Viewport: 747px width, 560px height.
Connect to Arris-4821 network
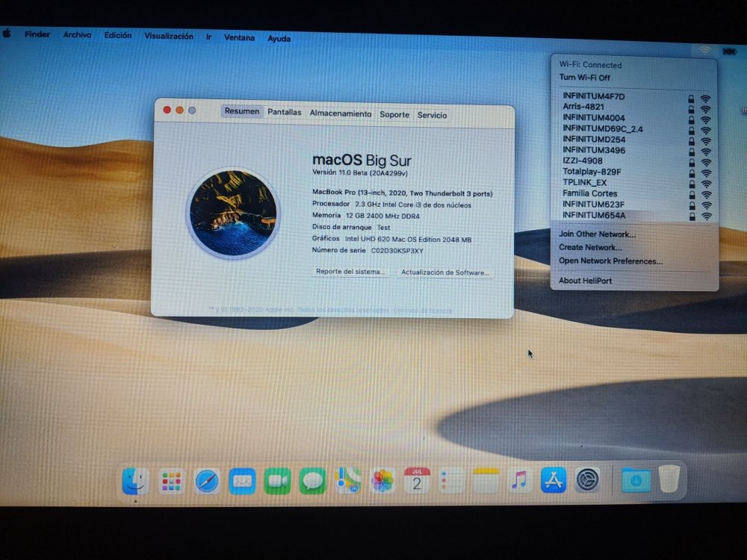pos(634,107)
